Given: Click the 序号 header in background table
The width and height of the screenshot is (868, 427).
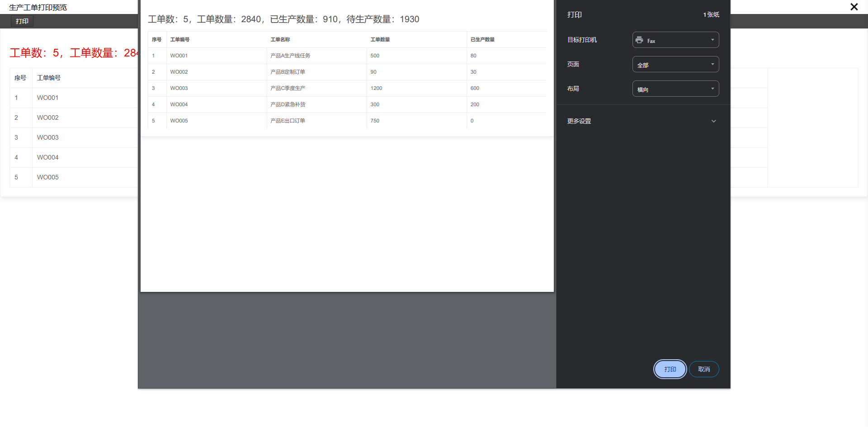Looking at the screenshot, I should [20, 78].
